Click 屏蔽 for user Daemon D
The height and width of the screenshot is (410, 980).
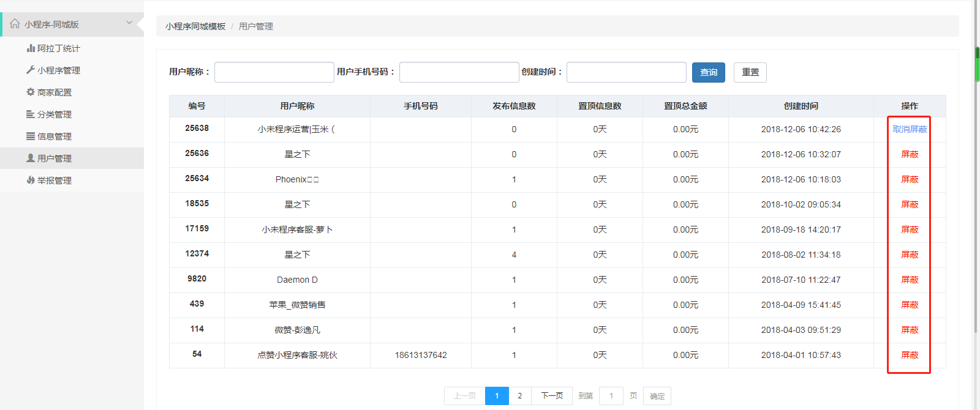pyautogui.click(x=910, y=280)
